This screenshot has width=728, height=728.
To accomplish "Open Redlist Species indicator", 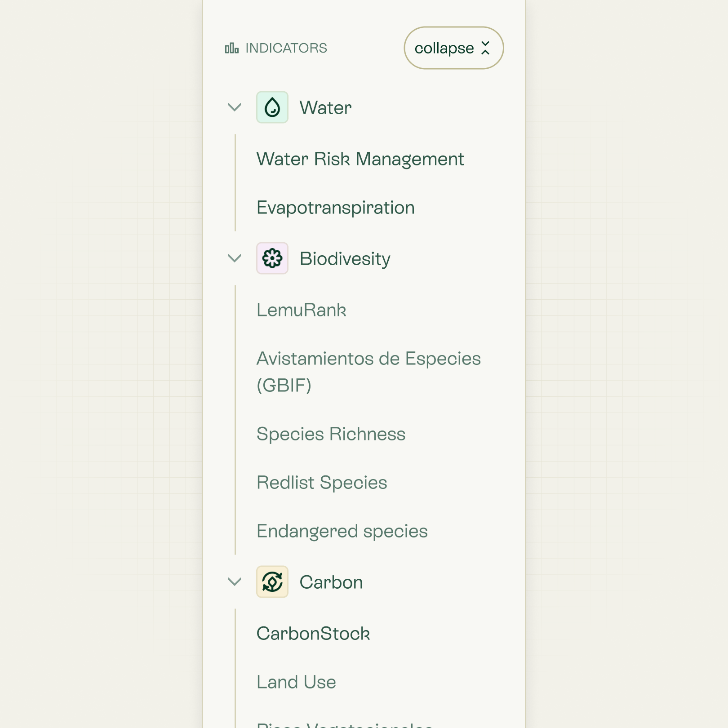I will tap(322, 483).
